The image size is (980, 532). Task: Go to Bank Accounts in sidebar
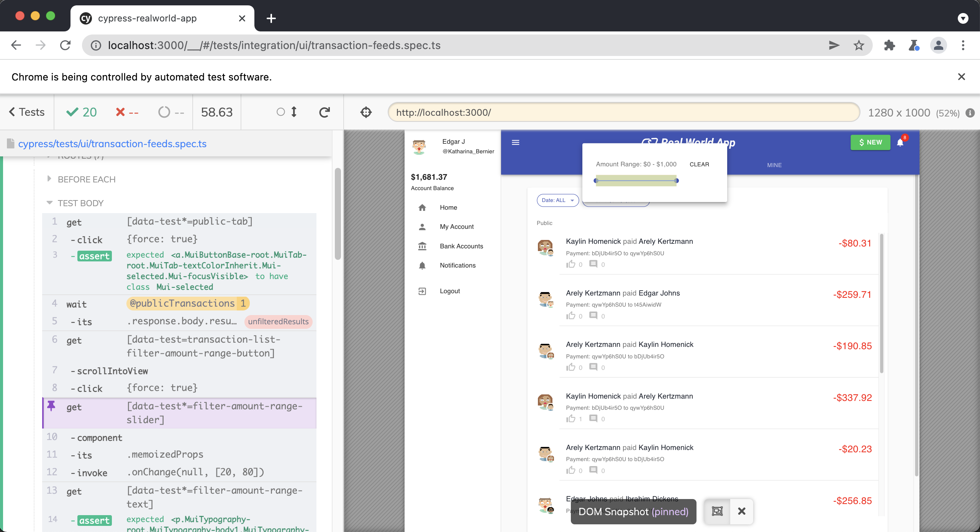click(x=461, y=246)
